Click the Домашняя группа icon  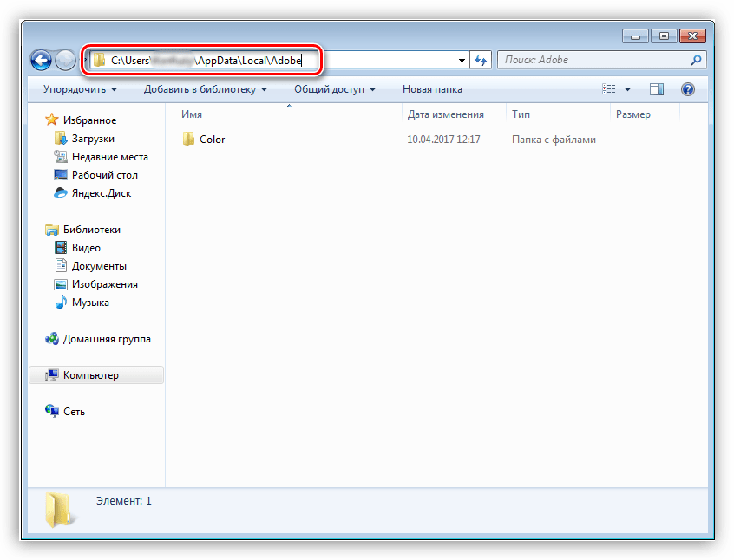pyautogui.click(x=52, y=339)
